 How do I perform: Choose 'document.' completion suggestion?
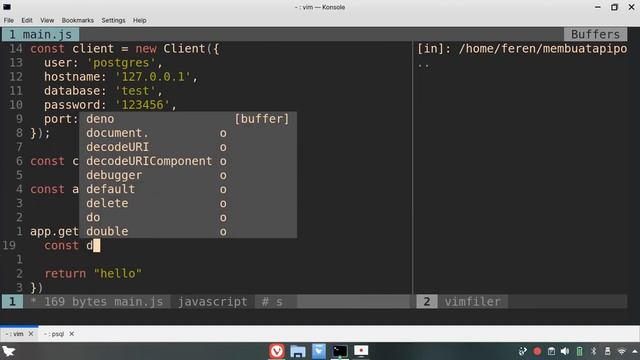pos(188,133)
